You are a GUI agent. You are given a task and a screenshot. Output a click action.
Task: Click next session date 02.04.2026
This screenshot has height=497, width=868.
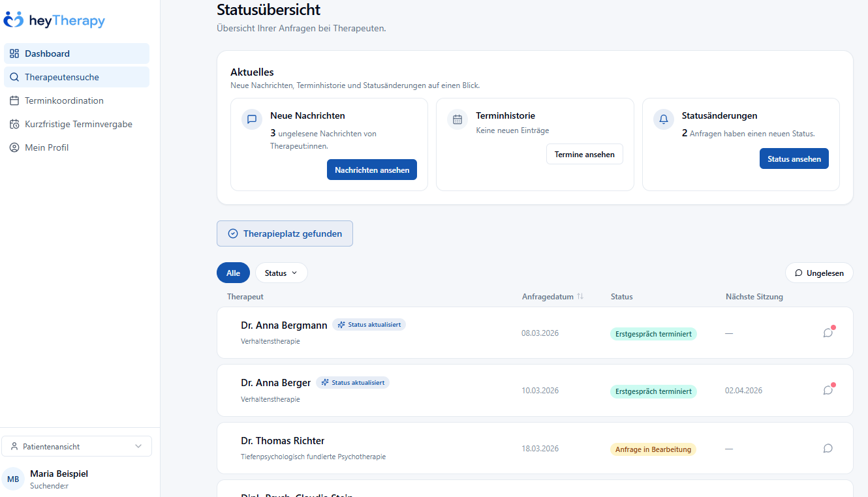tap(743, 391)
